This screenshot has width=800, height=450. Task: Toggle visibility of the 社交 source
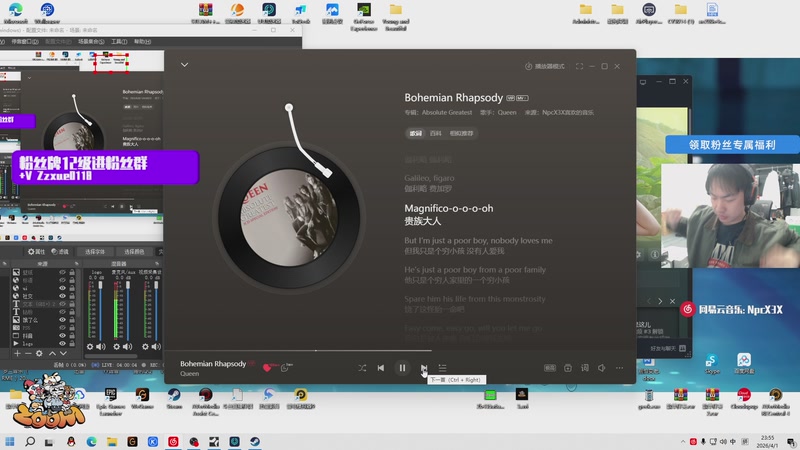point(62,296)
